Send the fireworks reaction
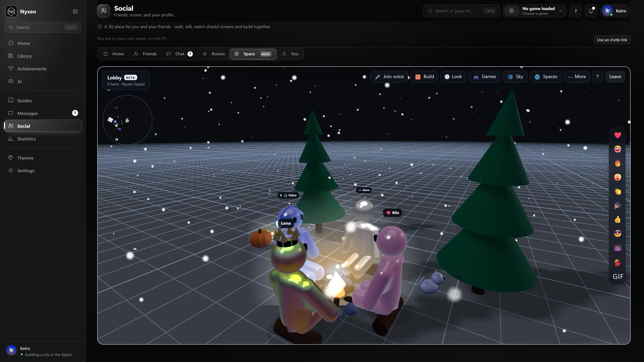 pyautogui.click(x=618, y=248)
